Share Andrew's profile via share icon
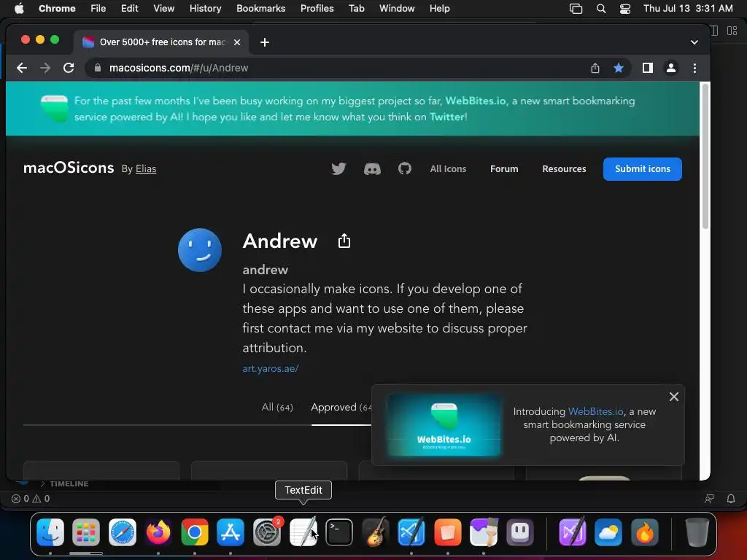This screenshot has height=560, width=747. (x=344, y=241)
